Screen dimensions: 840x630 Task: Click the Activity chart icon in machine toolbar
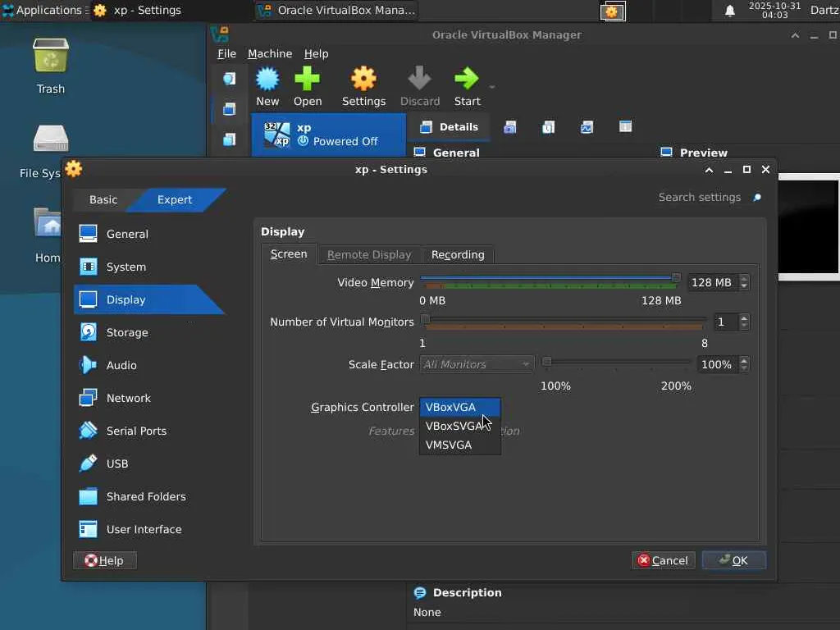[587, 127]
